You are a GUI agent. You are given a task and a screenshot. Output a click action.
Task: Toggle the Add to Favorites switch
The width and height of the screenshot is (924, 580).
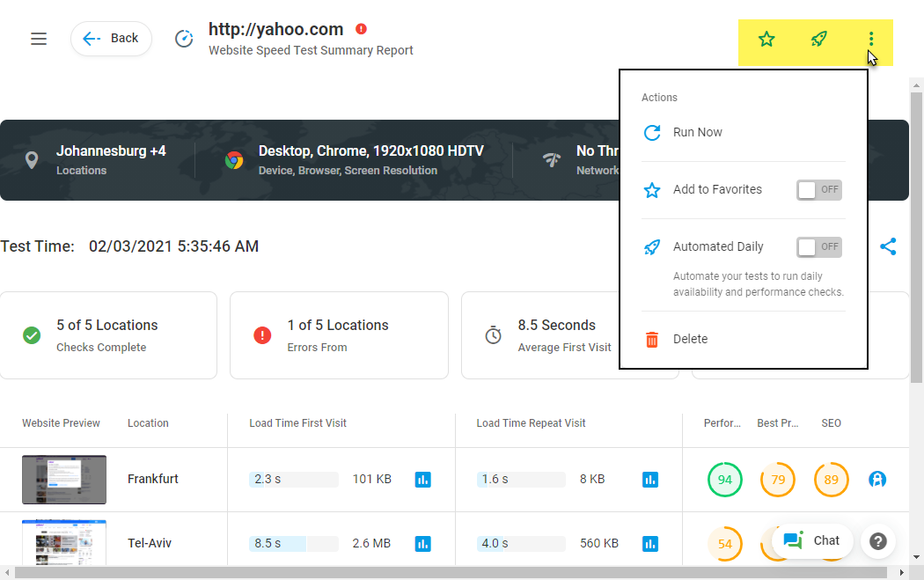pyautogui.click(x=819, y=190)
